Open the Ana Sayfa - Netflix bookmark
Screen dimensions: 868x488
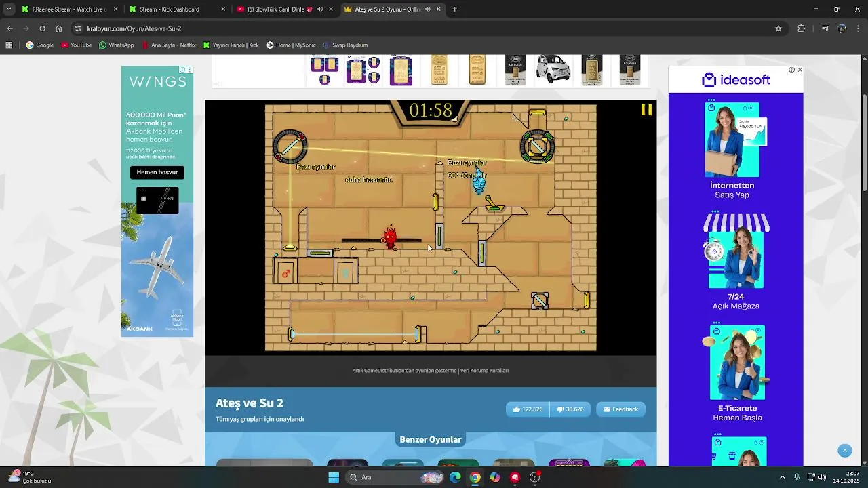click(168, 45)
